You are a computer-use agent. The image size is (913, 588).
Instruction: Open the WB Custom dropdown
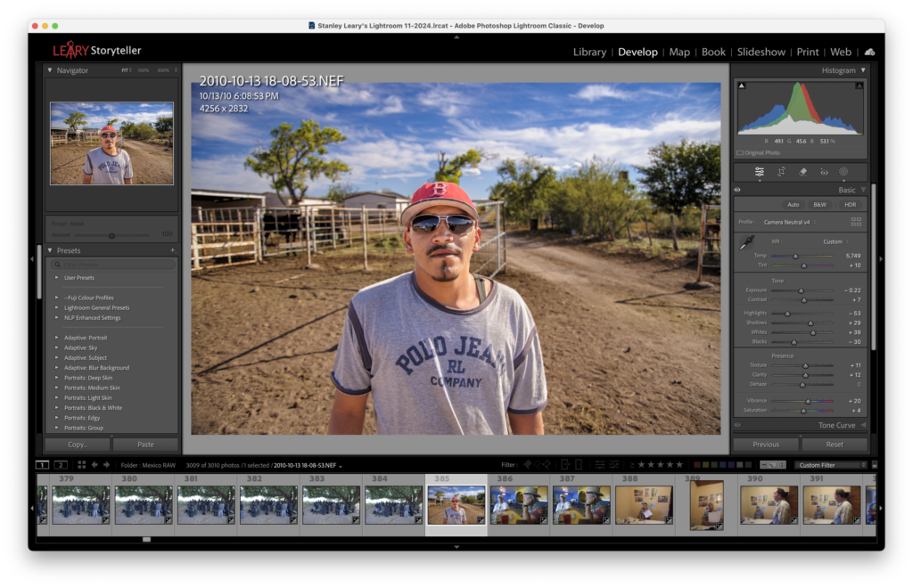[x=835, y=241]
